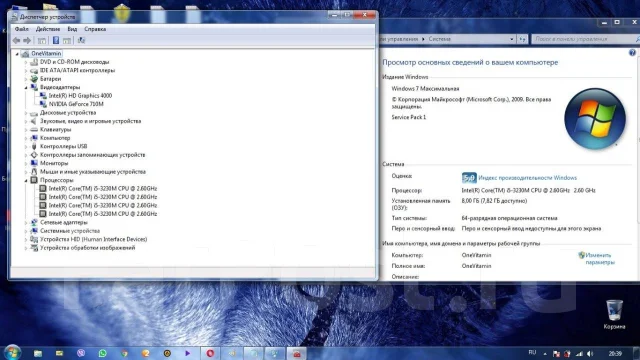
Task: Expand the Батареи category
Action: pos(26,79)
